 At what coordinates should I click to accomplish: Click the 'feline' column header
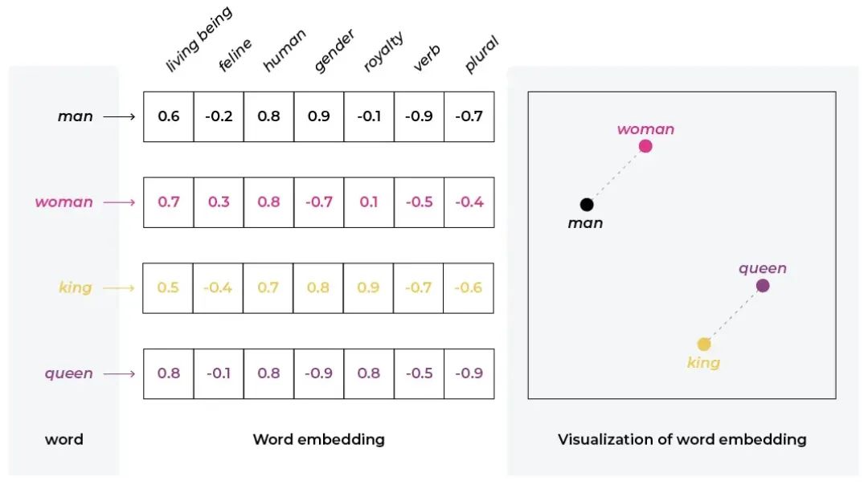click(x=235, y=55)
